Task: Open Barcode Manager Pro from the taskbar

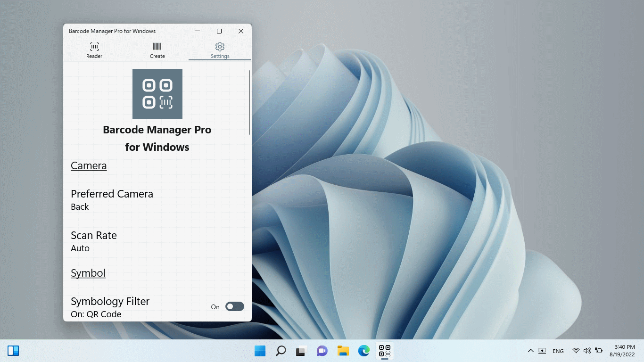Action: click(x=384, y=351)
